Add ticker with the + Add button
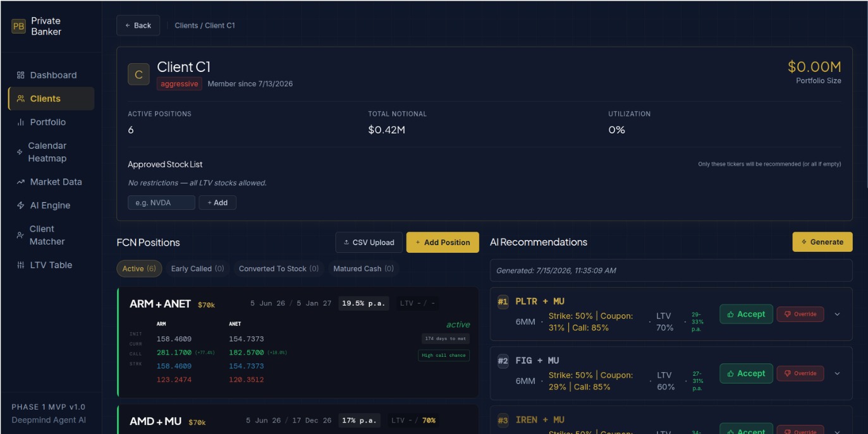The height and width of the screenshot is (434, 868). 217,203
